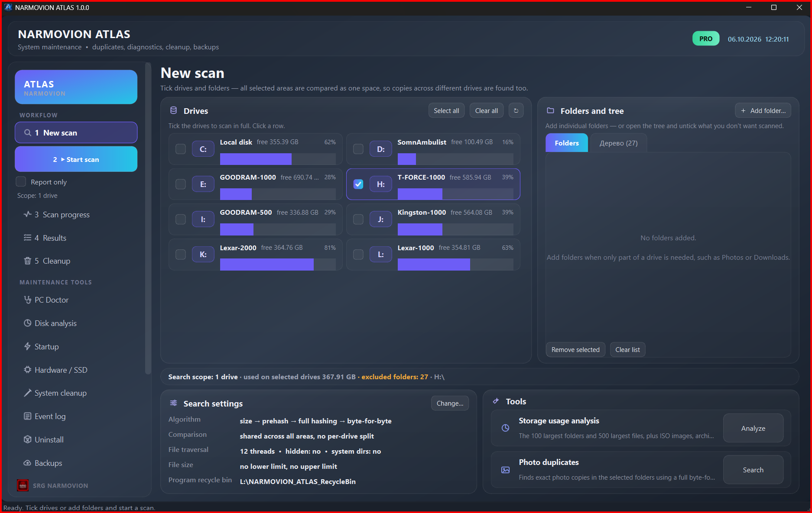812x513 pixels.
Task: Click the Local disk usage bar
Action: click(278, 159)
